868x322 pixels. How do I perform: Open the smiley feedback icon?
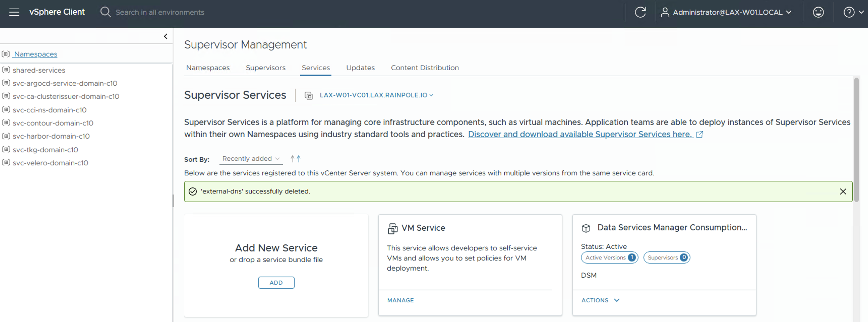[818, 12]
